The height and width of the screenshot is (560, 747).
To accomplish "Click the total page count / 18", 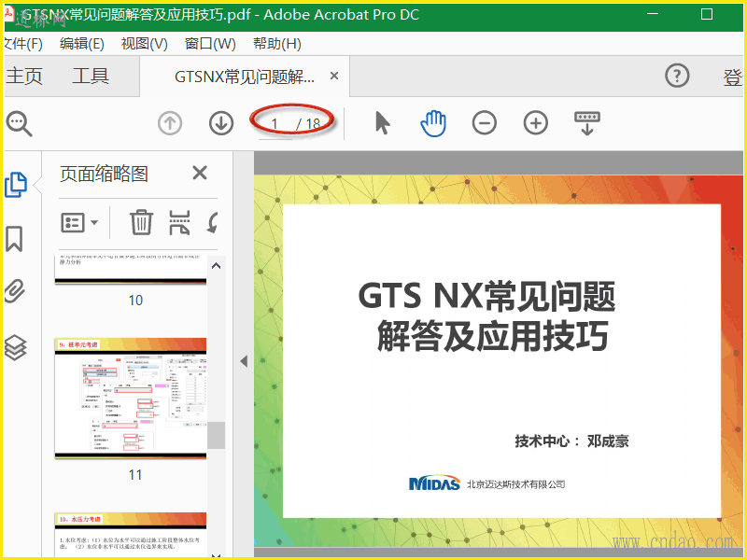I will (x=309, y=124).
